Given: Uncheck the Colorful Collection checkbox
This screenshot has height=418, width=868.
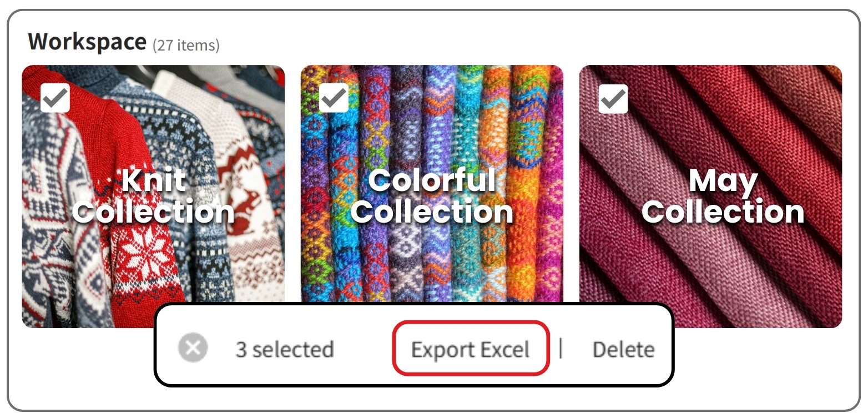Looking at the screenshot, I should [334, 98].
